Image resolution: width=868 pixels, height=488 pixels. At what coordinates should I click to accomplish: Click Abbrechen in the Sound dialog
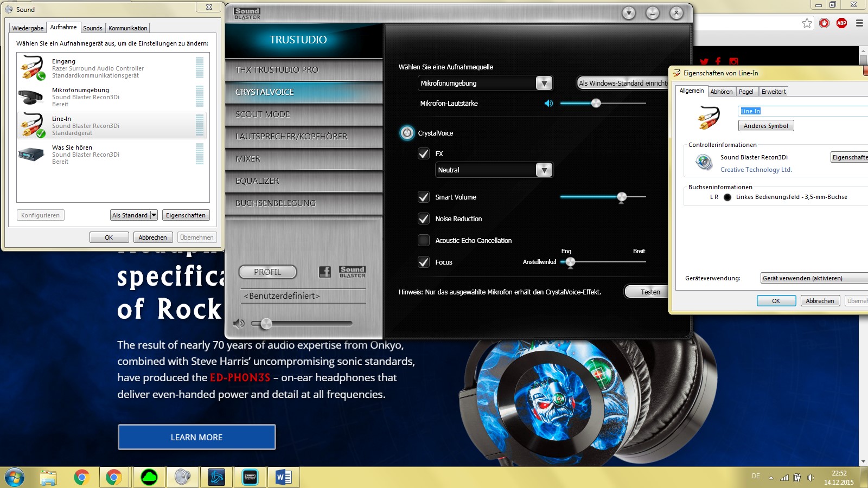152,237
